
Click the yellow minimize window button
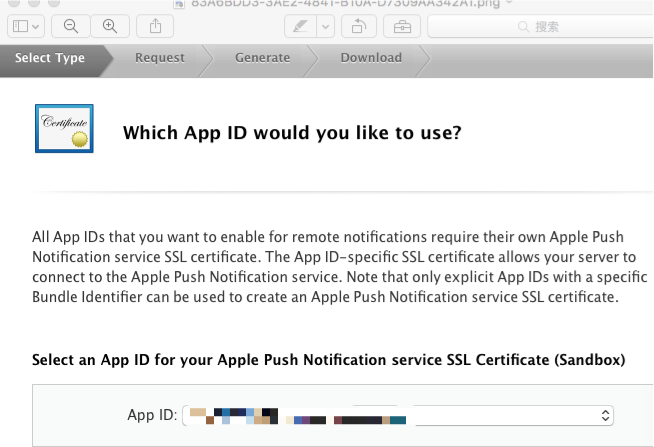(34, 3)
